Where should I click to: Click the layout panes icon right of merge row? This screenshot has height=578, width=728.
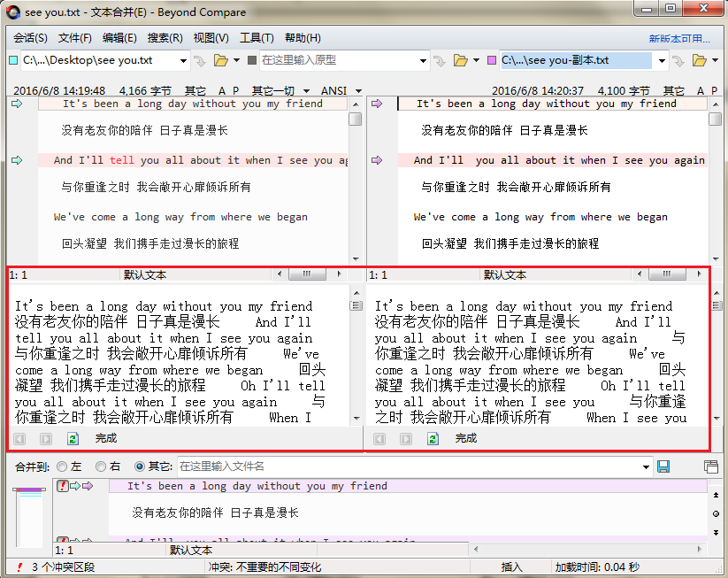click(710, 466)
